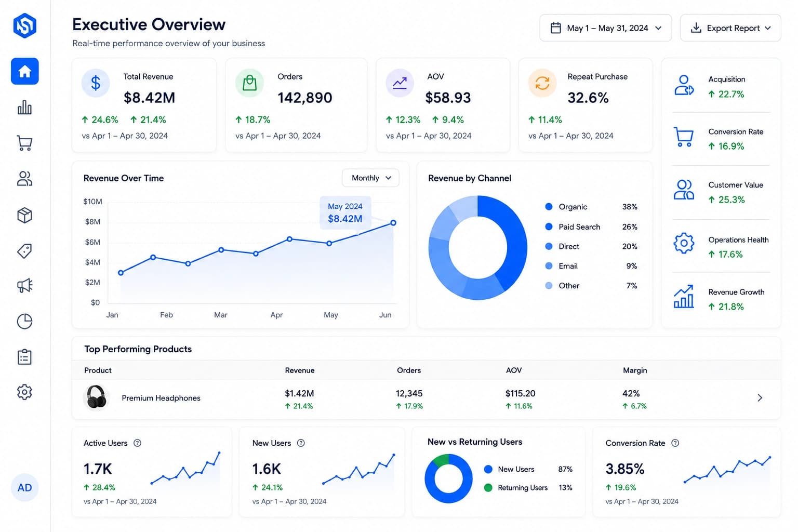This screenshot has height=532, width=798.
Task: Click the Premium Headphones product thumbnail
Action: (x=96, y=398)
